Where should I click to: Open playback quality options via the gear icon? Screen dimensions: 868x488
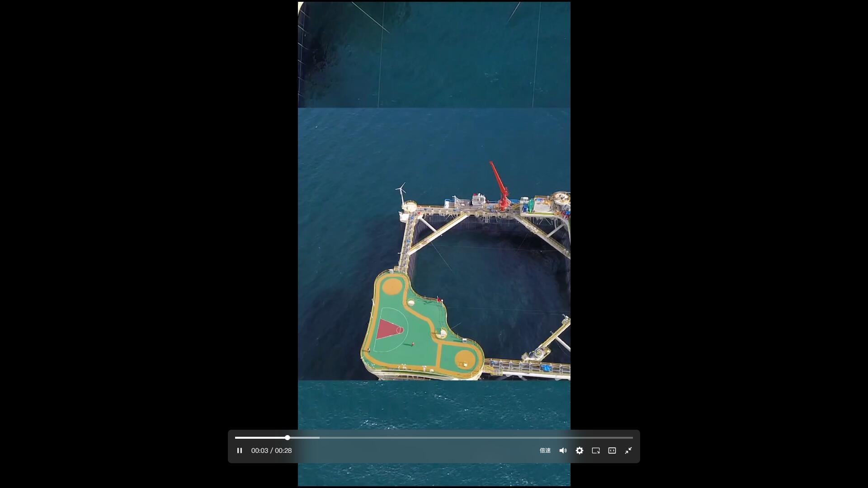[x=579, y=450]
